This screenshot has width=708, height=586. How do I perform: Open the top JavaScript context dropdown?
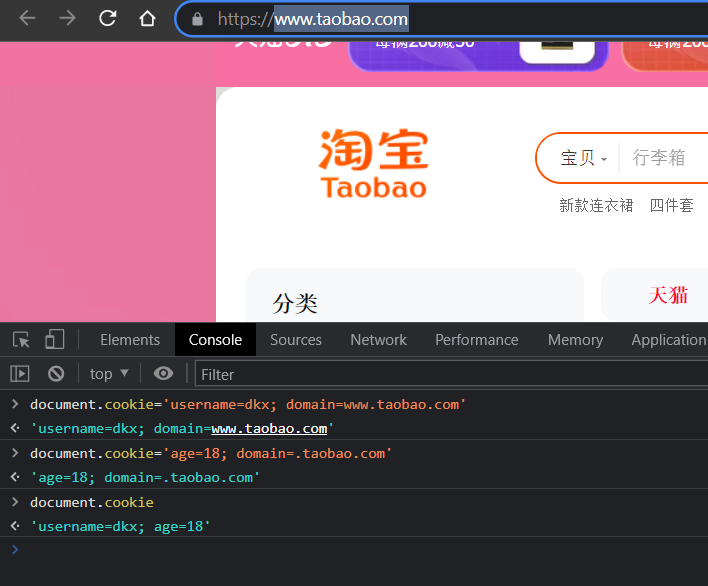(x=109, y=374)
